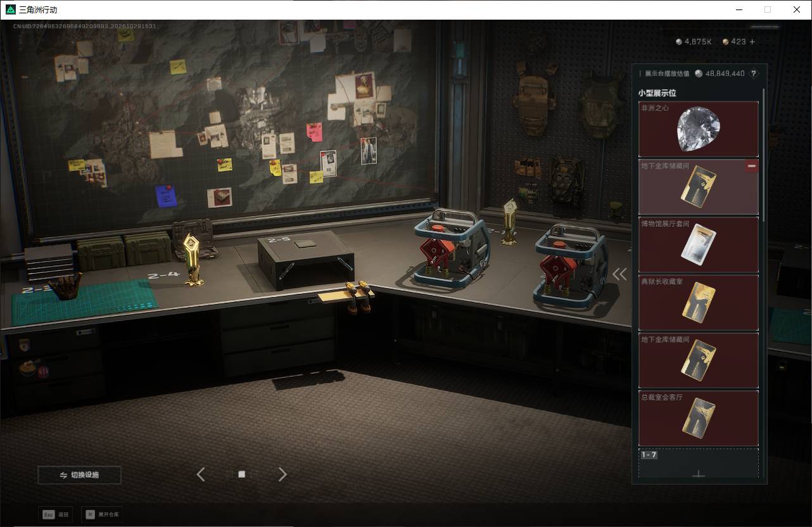Screen dimensions: 812x527
Task: Click golden trophy at slot 2-4
Action: click(193, 260)
